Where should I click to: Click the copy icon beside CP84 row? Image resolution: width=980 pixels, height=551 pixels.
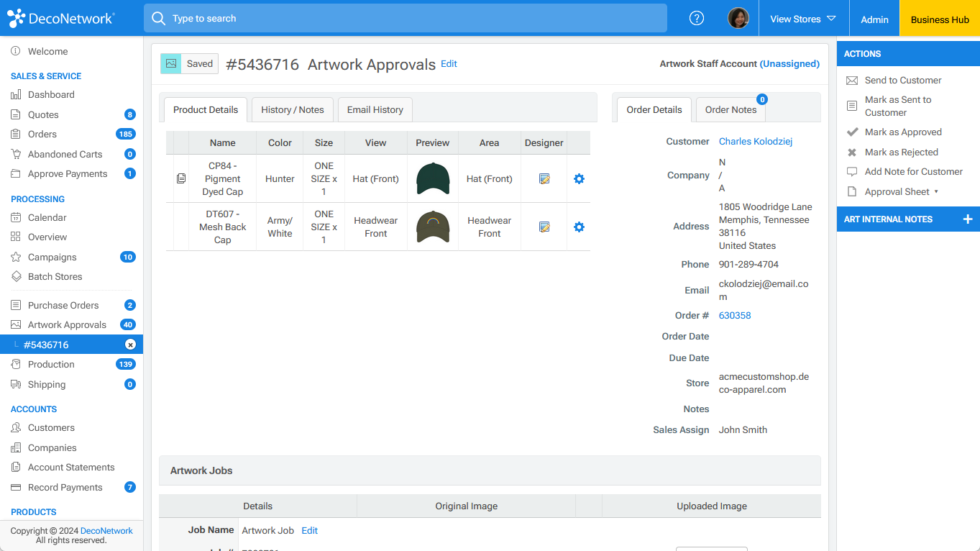pyautogui.click(x=181, y=178)
